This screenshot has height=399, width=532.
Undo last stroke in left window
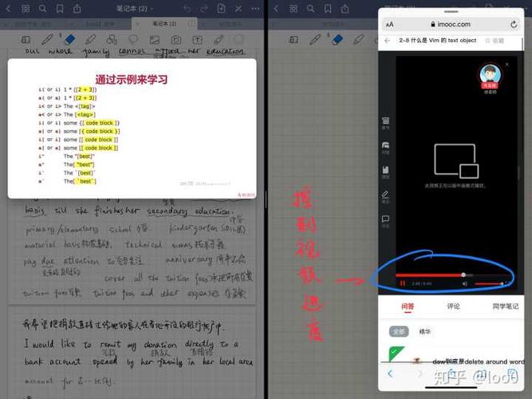coord(187,9)
